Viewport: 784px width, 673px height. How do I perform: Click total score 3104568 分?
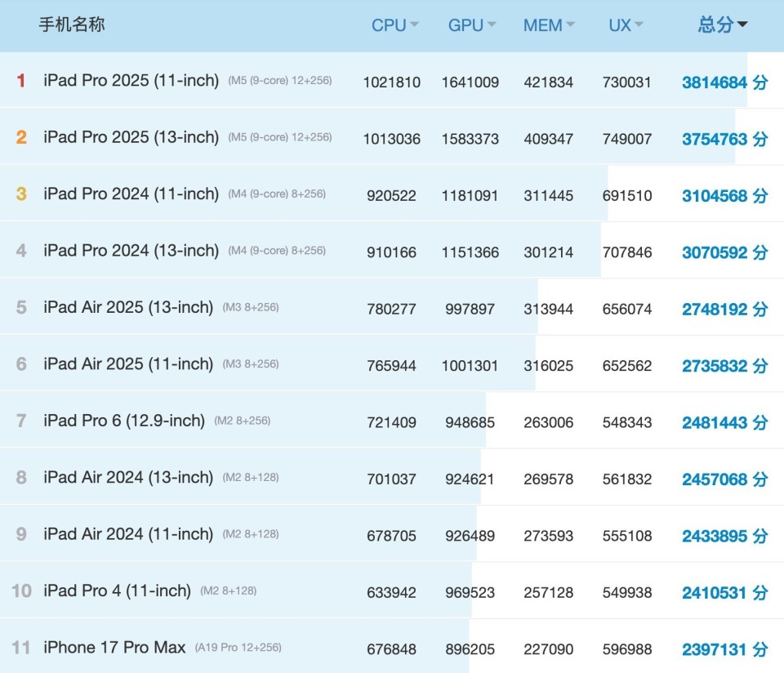725,195
